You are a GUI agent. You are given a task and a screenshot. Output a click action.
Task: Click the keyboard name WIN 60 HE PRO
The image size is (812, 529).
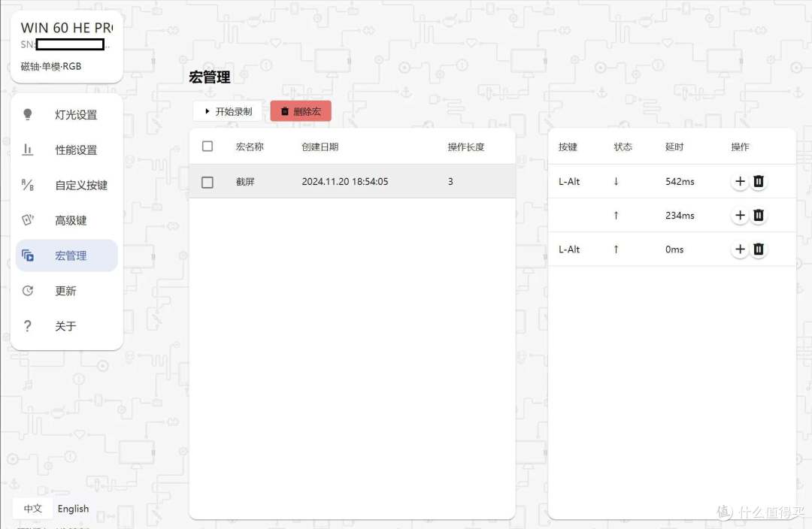(x=66, y=27)
